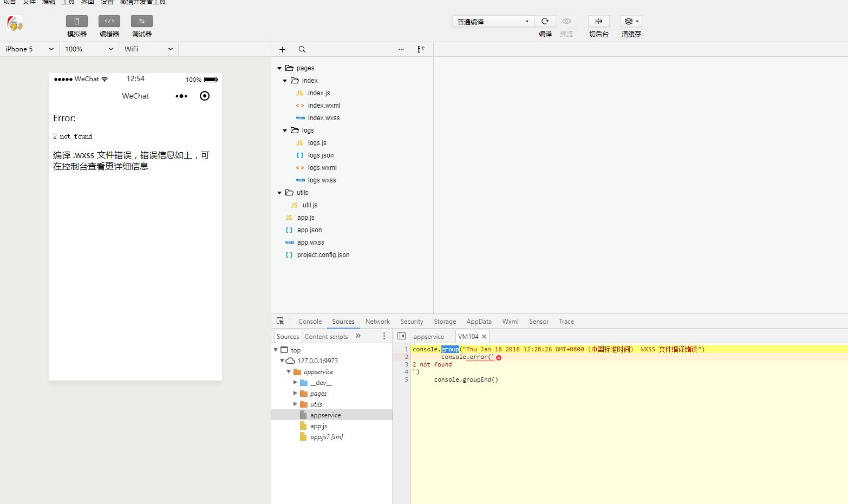Collapse the file tree panel icon
Image resolution: width=848 pixels, height=504 pixels.
click(x=421, y=49)
